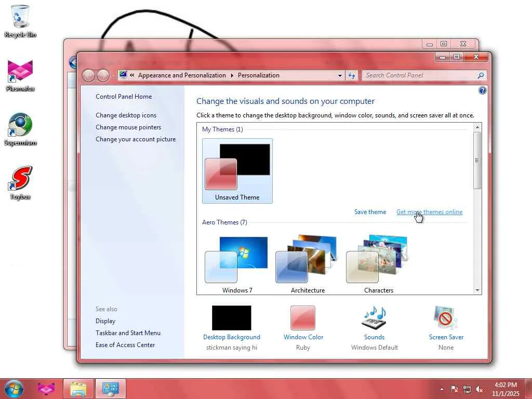Click the My Themes (1) heading
532x399 pixels.
222,129
